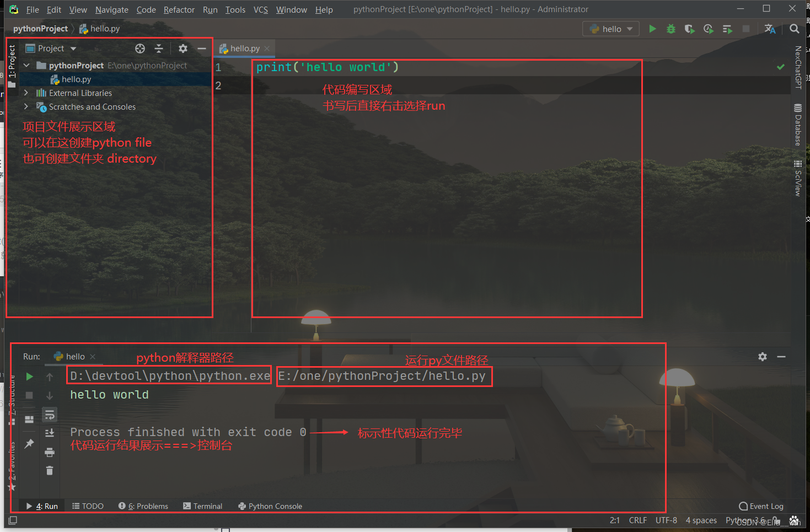
Task: Change file encoding via UTF-8 status item
Action: pyautogui.click(x=666, y=520)
